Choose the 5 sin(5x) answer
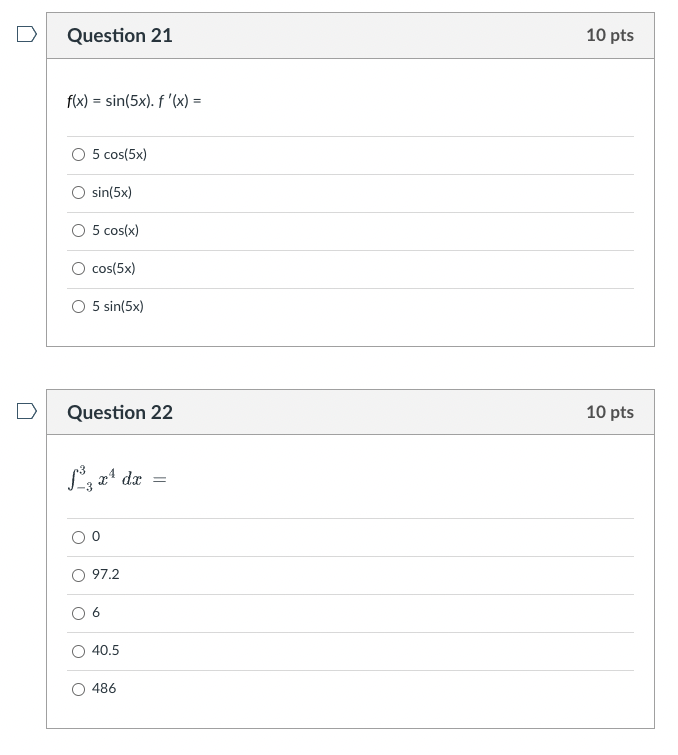This screenshot has height=755, width=678. pyautogui.click(x=78, y=307)
